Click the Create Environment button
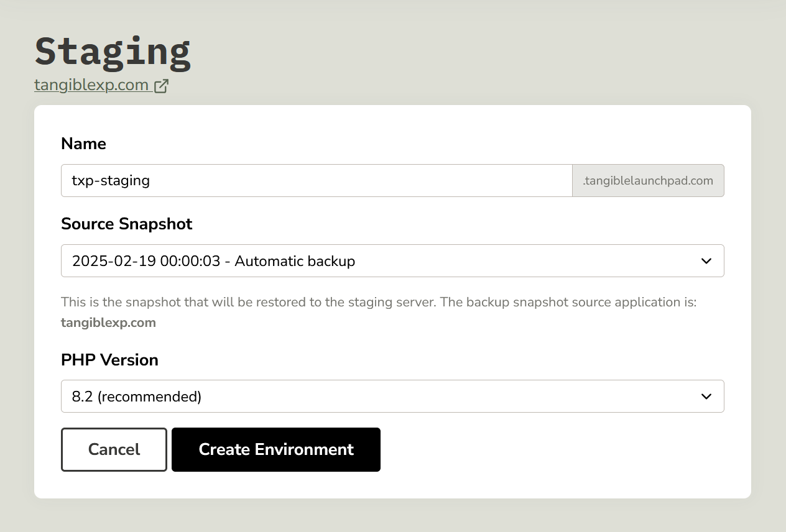 point(275,449)
